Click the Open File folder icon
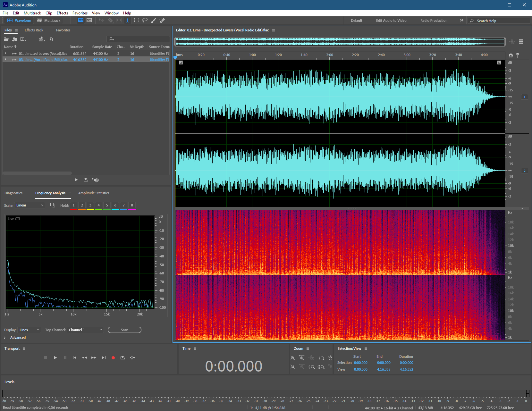 pyautogui.click(x=6, y=39)
